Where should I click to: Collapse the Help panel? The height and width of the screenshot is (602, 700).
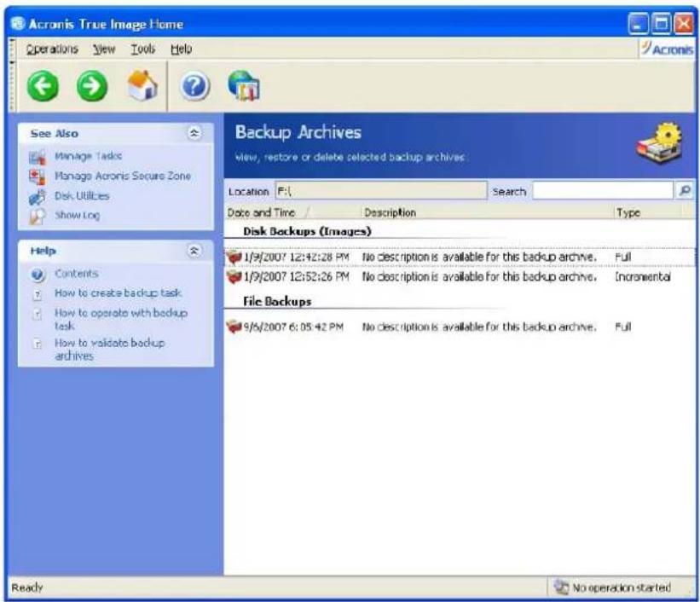pyautogui.click(x=194, y=251)
